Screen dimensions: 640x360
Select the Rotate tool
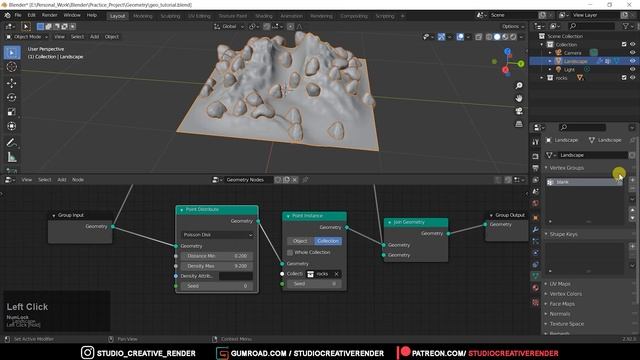(12, 98)
